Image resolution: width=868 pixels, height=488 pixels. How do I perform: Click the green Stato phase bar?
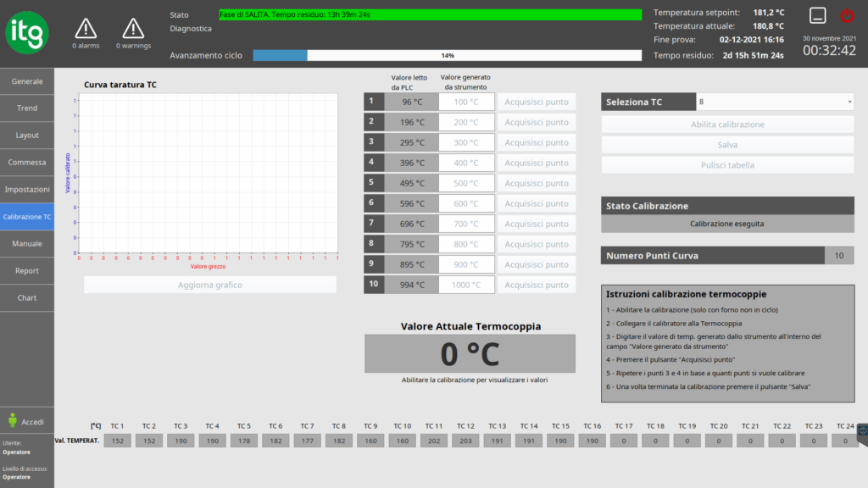(430, 14)
